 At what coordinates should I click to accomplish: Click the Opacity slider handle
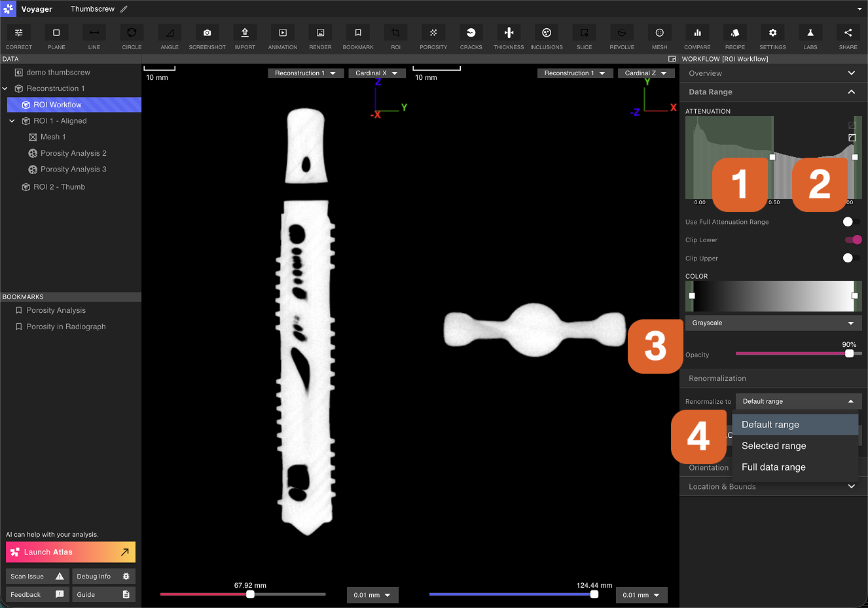point(849,353)
